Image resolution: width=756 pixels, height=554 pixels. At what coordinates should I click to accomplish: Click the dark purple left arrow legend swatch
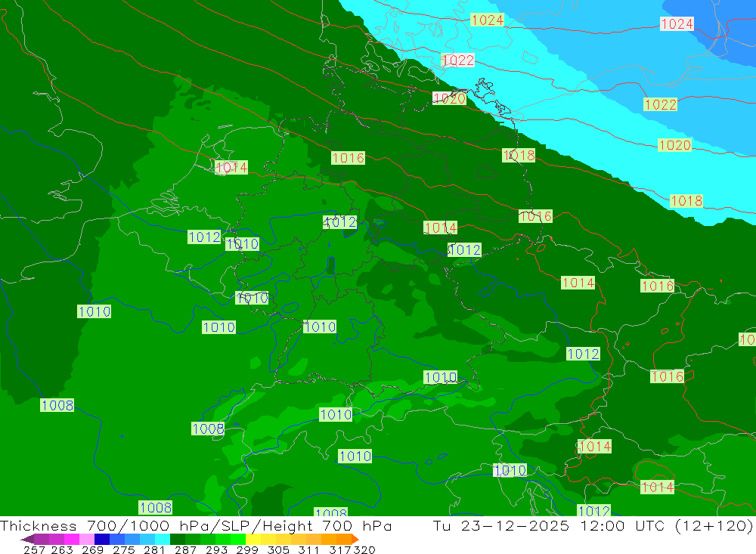(27, 539)
